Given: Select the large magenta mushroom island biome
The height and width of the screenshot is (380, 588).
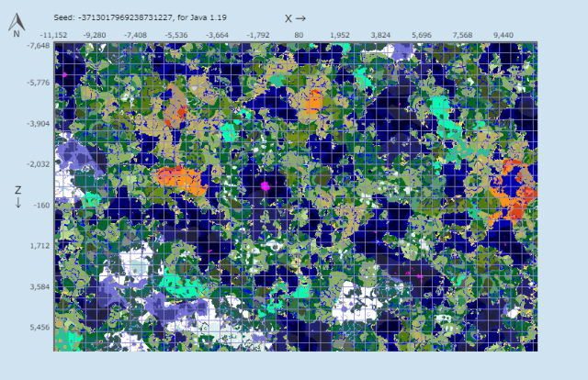Looking at the screenshot, I should [x=266, y=186].
